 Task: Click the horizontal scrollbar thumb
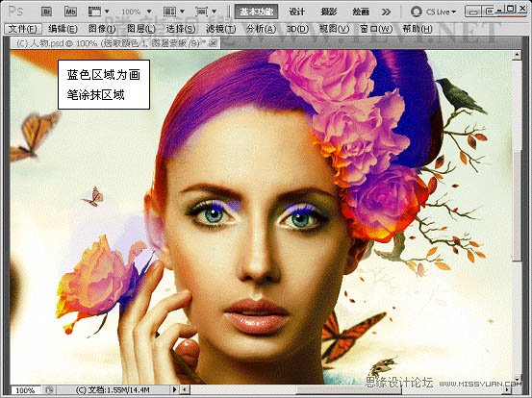pos(349,390)
